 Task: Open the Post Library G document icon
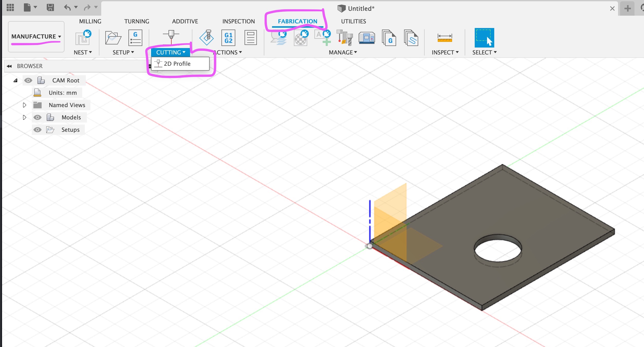pos(389,38)
